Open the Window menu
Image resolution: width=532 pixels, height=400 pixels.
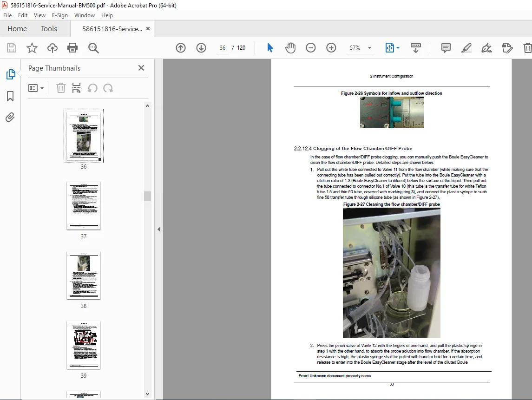[85, 15]
